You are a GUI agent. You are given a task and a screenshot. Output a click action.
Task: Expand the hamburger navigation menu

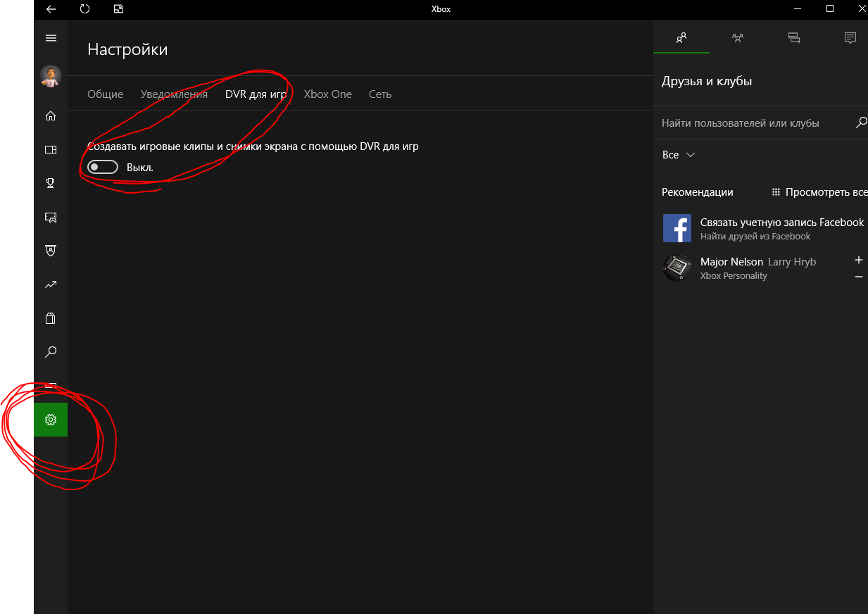(51, 38)
